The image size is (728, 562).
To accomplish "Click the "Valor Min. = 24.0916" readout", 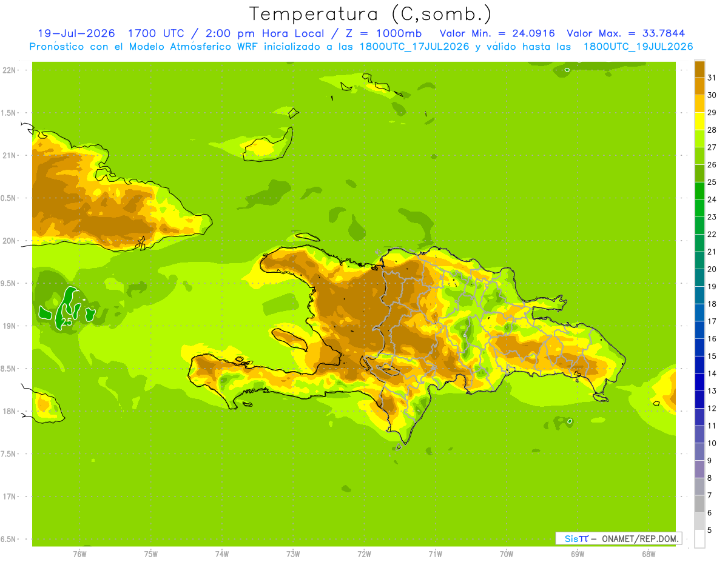I will (497, 33).
